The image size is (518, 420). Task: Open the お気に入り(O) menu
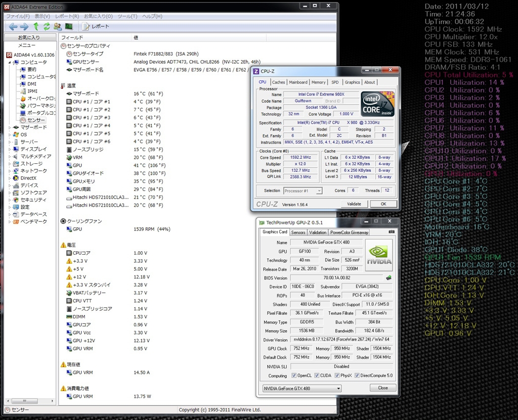98,16
